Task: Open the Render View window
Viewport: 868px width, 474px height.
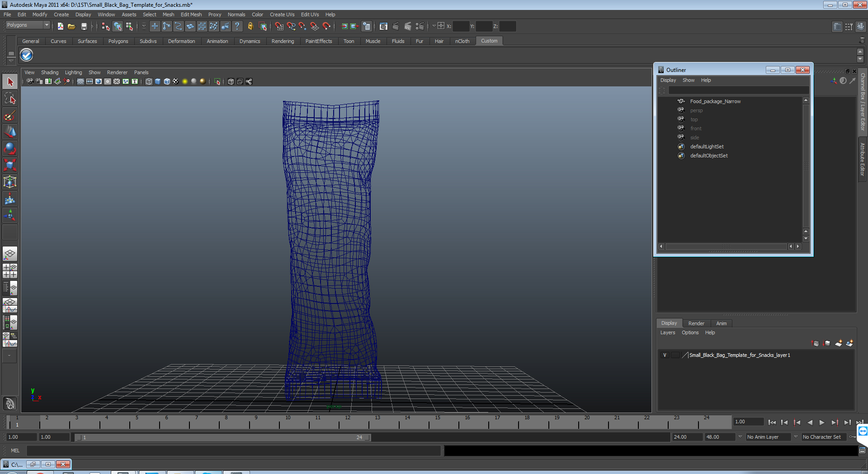Action: [383, 27]
